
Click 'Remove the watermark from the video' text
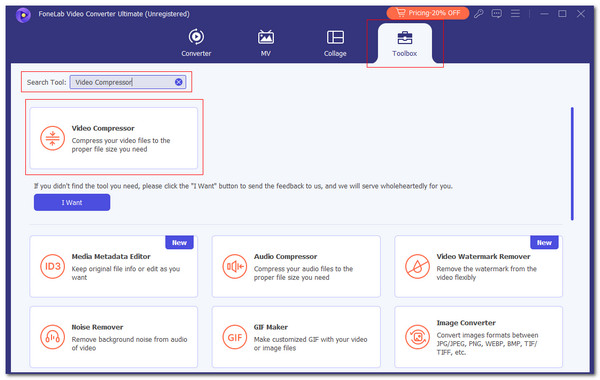pyautogui.click(x=486, y=273)
